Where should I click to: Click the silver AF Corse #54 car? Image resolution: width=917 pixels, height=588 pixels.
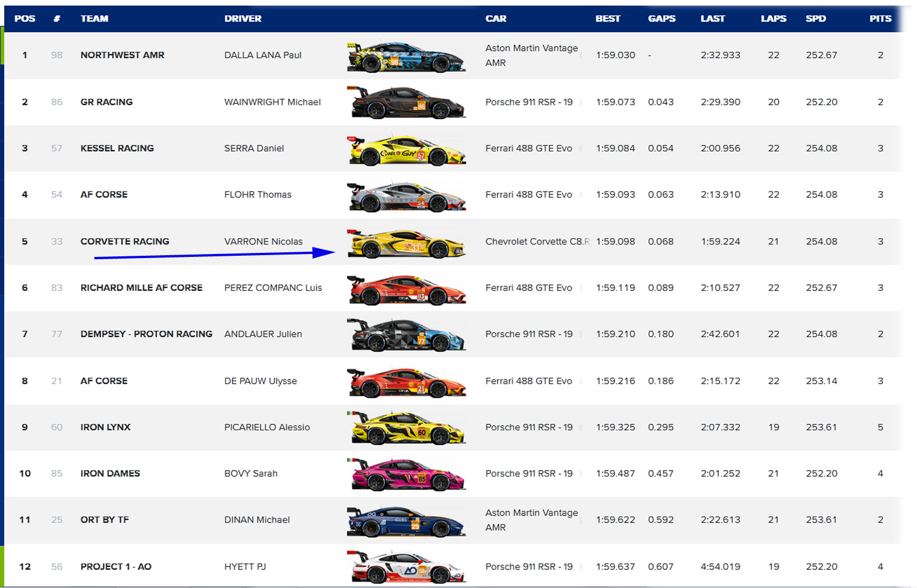[x=406, y=196]
